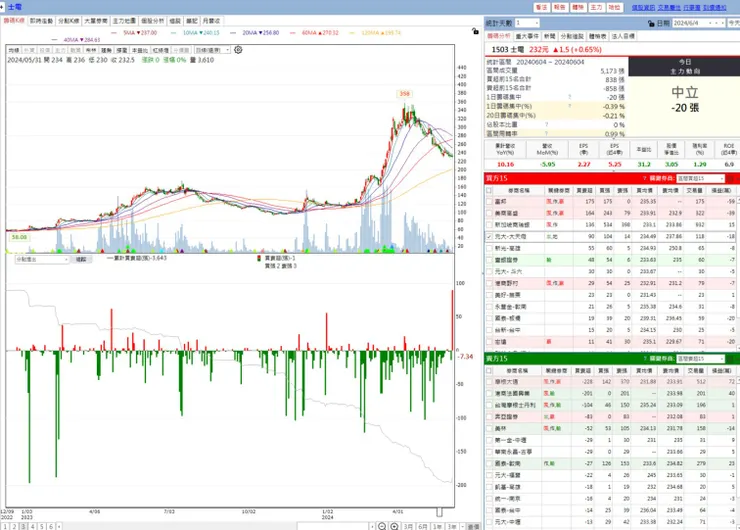Screen dimensions: 740x530
Task: Toggle the select-all checkbox in the buyers header
Action: pos(489,190)
